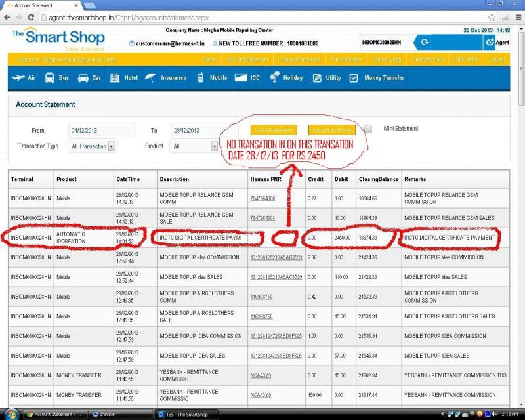Open a new browser tab
Screen dimensions: 525x420
click(x=89, y=5)
